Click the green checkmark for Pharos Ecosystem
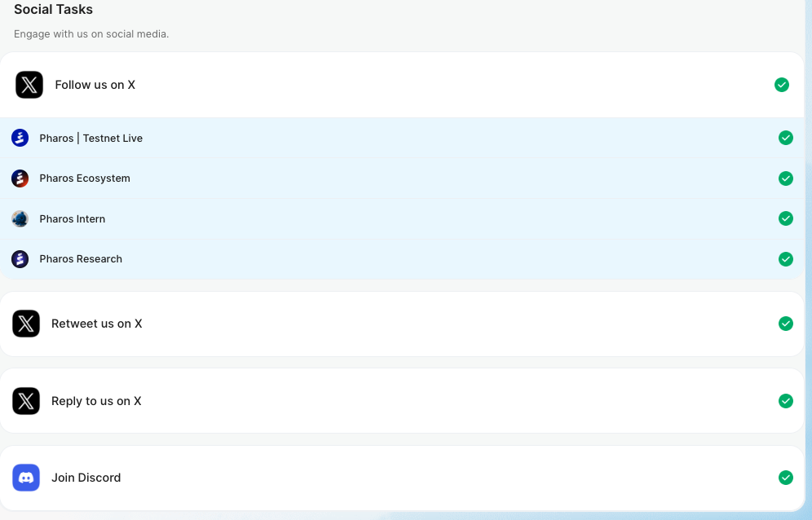The image size is (812, 520). (x=786, y=178)
